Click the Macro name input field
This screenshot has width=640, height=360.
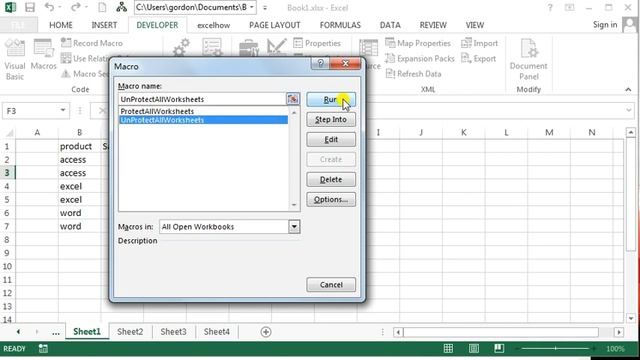[202, 99]
